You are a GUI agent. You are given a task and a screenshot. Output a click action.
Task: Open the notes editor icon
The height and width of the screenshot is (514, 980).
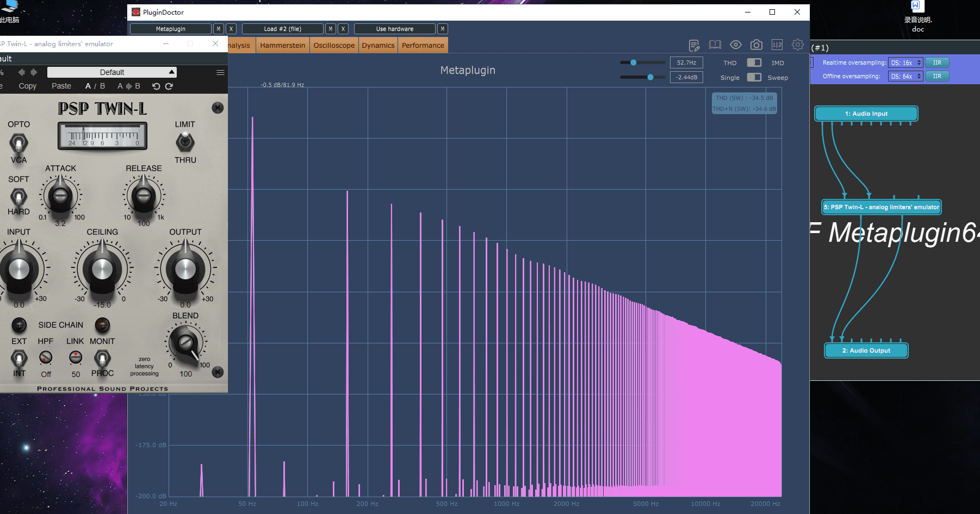point(694,45)
